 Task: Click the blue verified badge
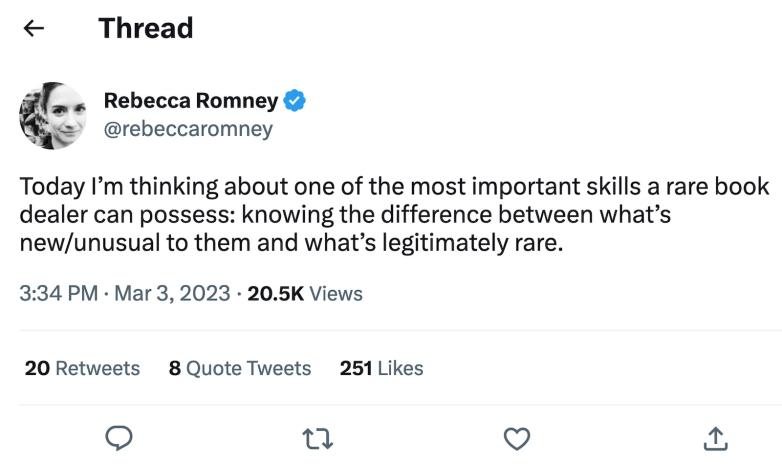pos(295,100)
